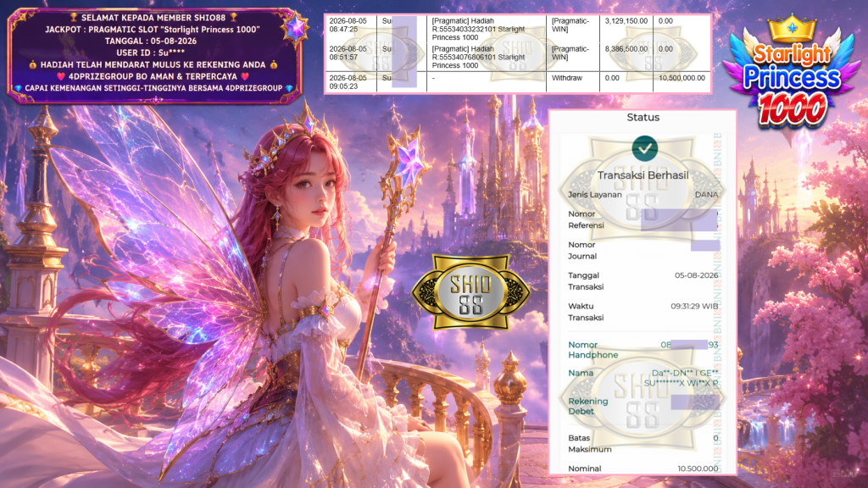
Task: Click 'TANGGAL : 05-08-2026' in banner
Action: [x=151, y=41]
